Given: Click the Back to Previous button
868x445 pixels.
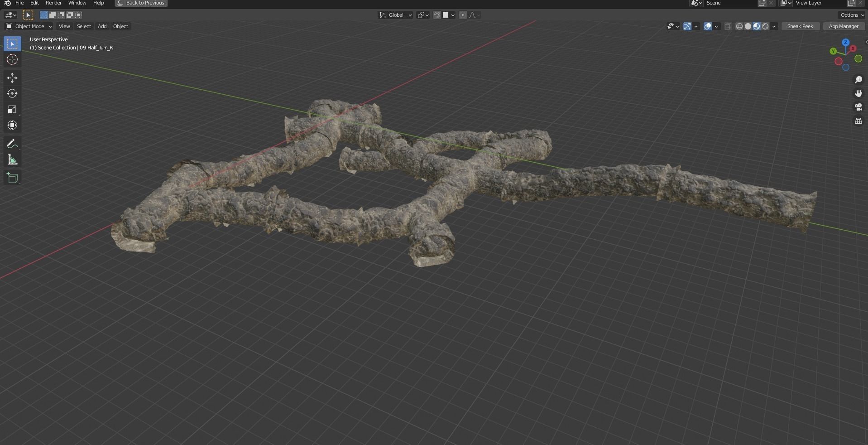Looking at the screenshot, I should 141,3.
